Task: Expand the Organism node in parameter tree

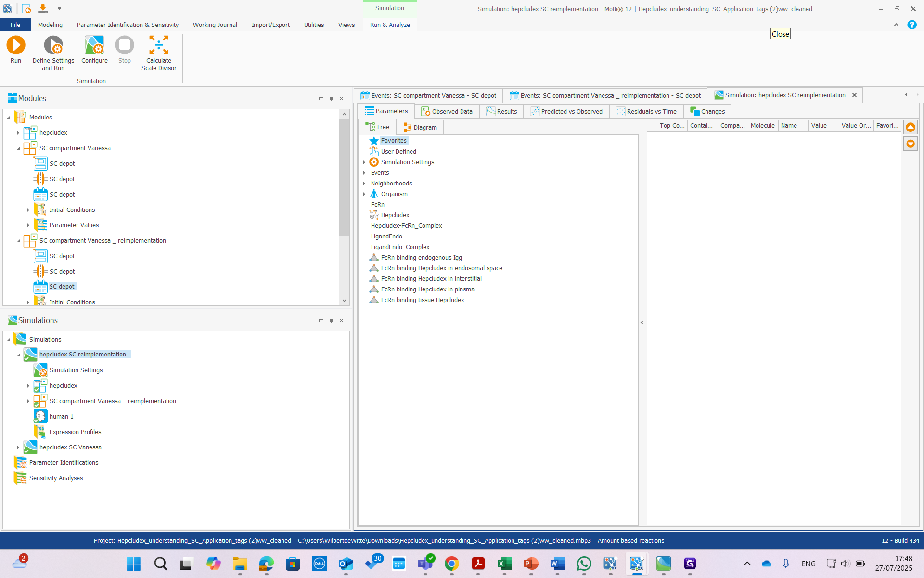Action: (364, 194)
